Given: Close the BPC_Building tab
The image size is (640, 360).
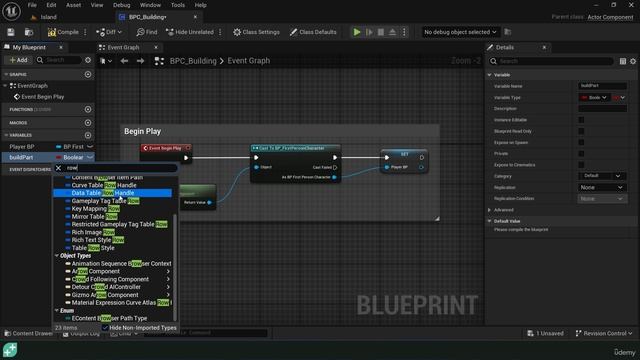Looking at the screenshot, I should click(195, 17).
